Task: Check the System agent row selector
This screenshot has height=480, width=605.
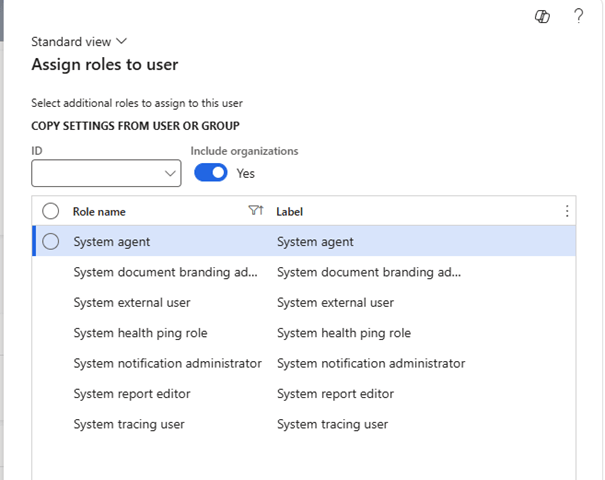Action: (51, 242)
